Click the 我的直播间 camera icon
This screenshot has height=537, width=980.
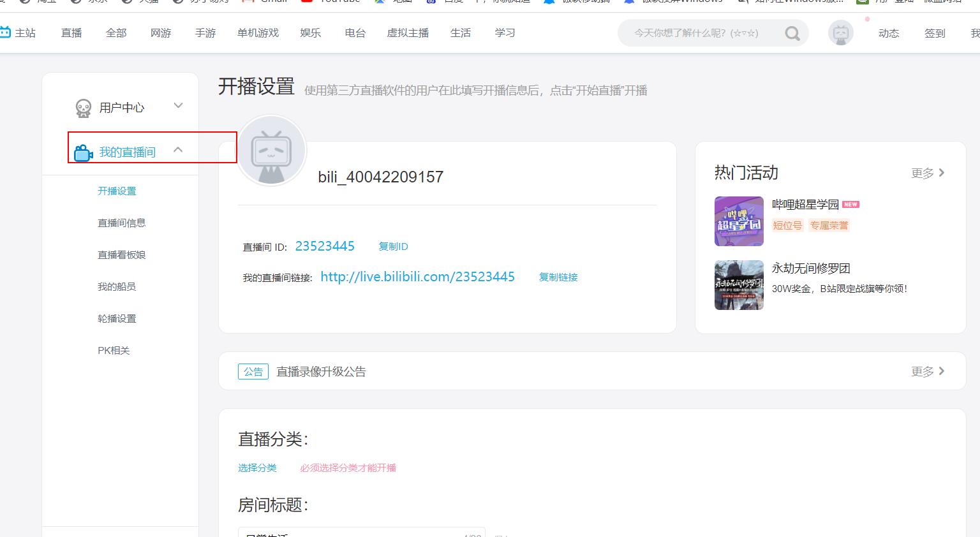click(84, 153)
